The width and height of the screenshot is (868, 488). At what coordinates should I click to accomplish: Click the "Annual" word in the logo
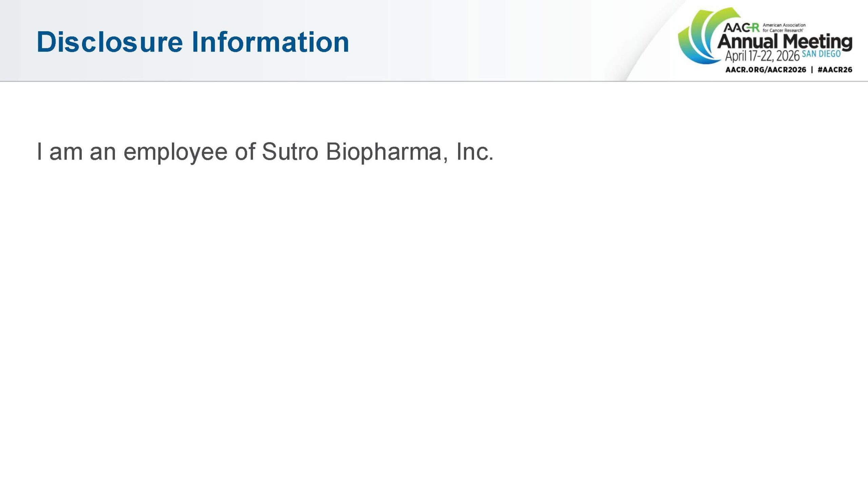[749, 42]
